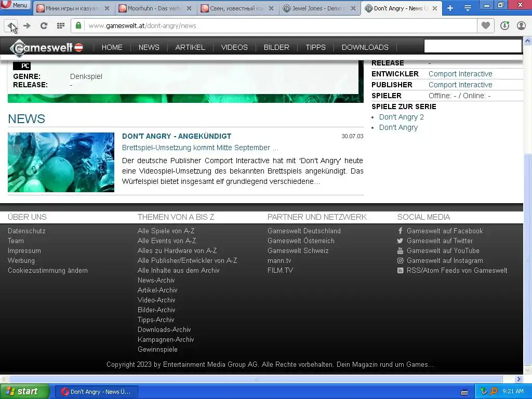Open Comport Interactive developer link
The height and width of the screenshot is (399, 532).
(460, 74)
